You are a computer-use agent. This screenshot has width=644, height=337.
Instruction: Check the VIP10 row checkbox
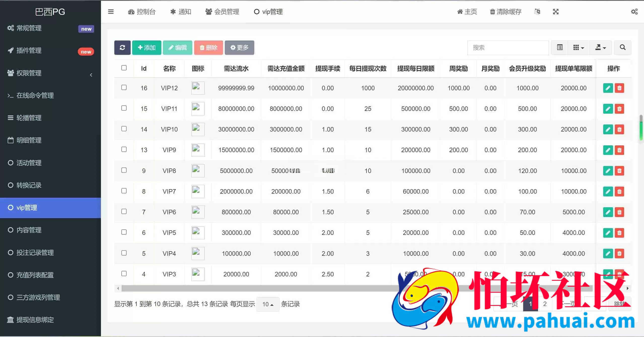pos(124,129)
